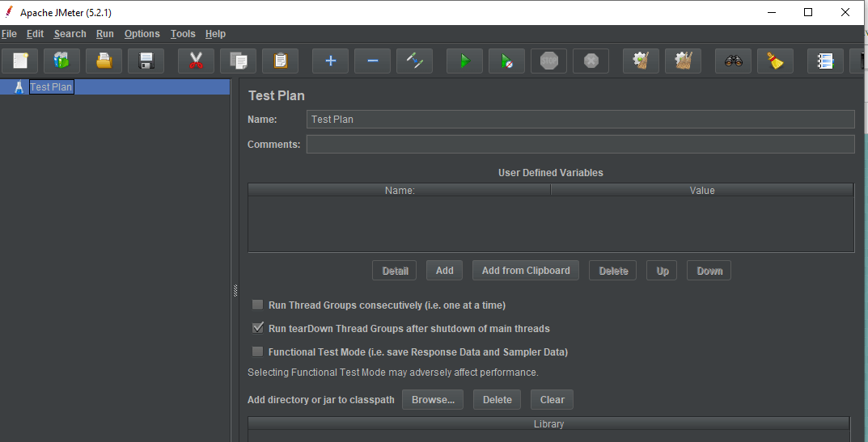Click the Test Plan panel heading
This screenshot has width=868, height=442.
[x=276, y=95]
